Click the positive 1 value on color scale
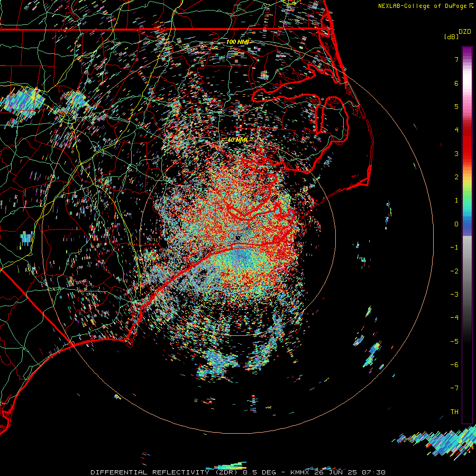The width and height of the screenshot is (476, 476). point(456,200)
